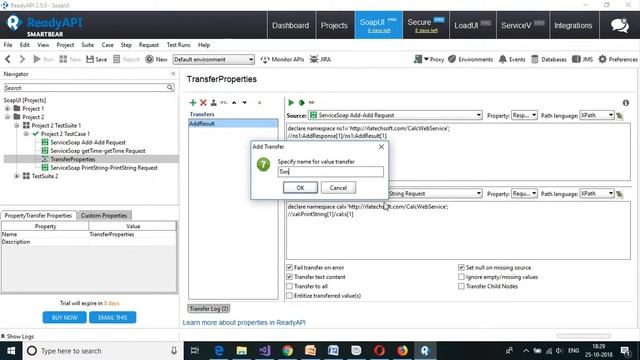This screenshot has height=360, width=640.
Task: Enable Ignore empty/missing values checkbox
Action: 461,277
